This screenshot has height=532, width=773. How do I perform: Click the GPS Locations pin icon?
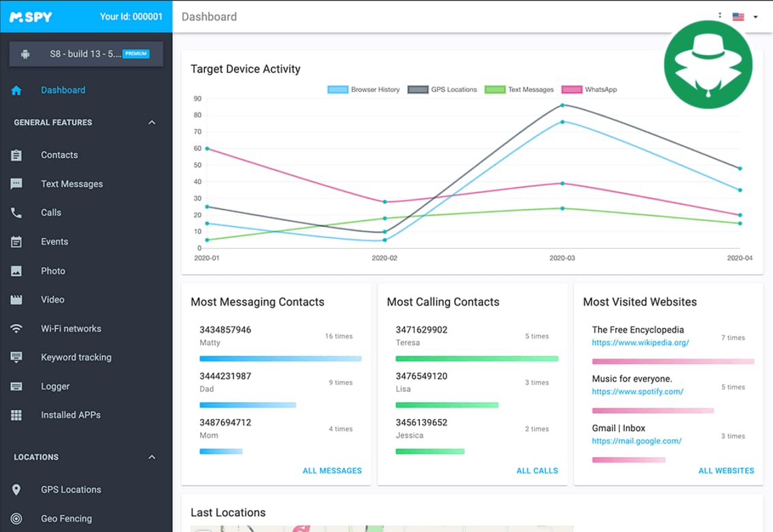click(x=16, y=490)
